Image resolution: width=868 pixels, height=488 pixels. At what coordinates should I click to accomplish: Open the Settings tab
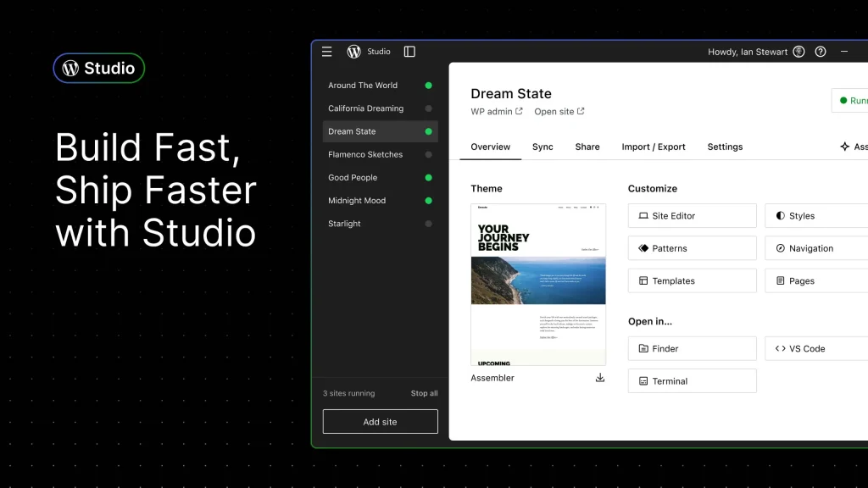point(725,147)
